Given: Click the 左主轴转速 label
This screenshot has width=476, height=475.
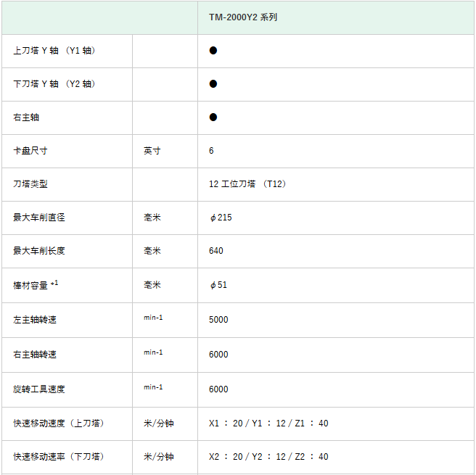Looking at the screenshot, I should pyautogui.click(x=35, y=320).
